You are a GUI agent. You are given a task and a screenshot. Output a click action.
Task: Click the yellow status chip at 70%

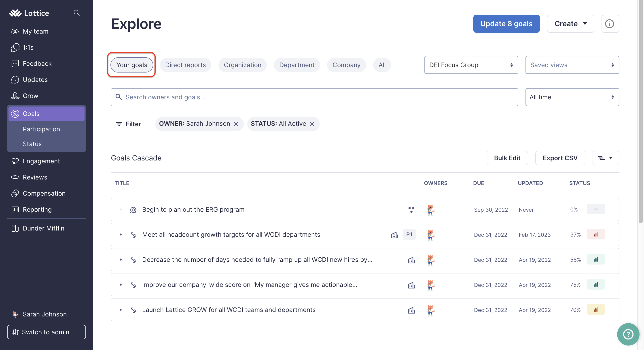596,309
